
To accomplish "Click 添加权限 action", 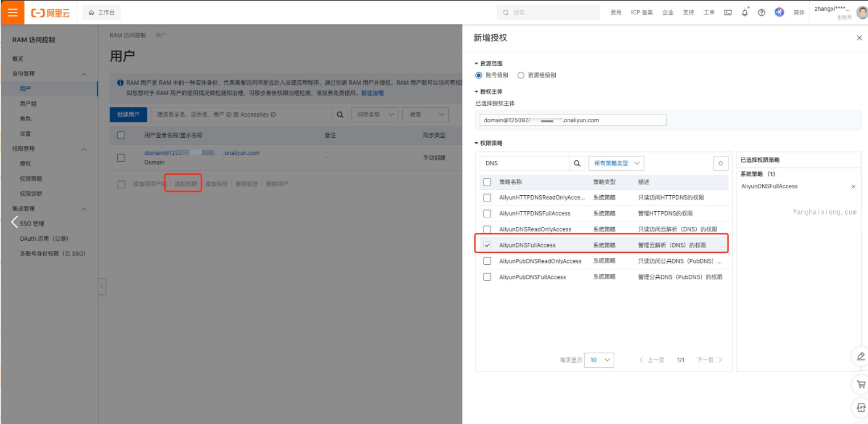I will (185, 184).
